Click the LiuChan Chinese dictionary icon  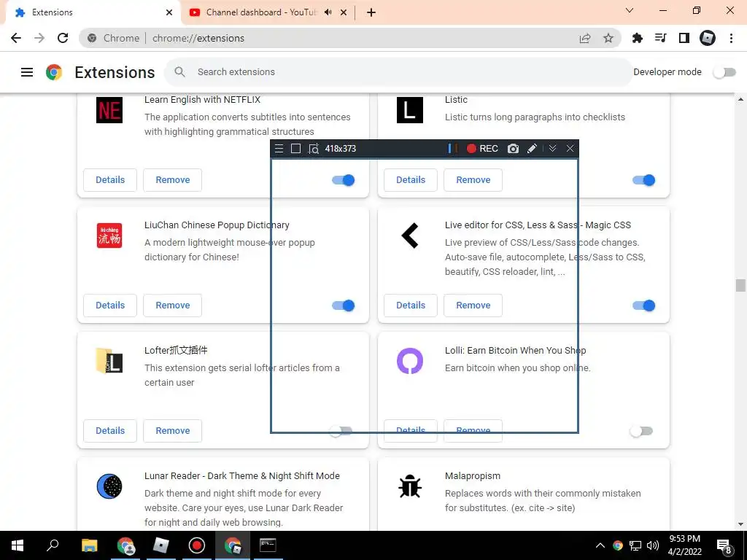pyautogui.click(x=109, y=236)
